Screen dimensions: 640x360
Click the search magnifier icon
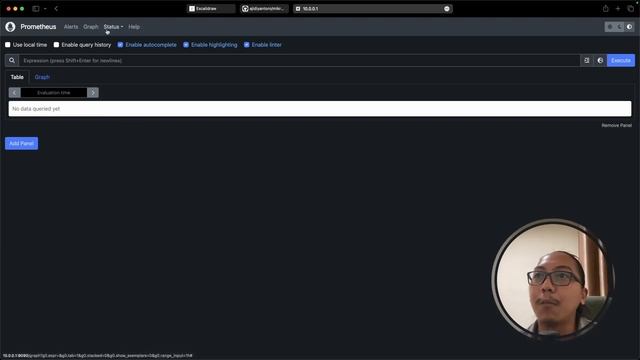(x=12, y=60)
